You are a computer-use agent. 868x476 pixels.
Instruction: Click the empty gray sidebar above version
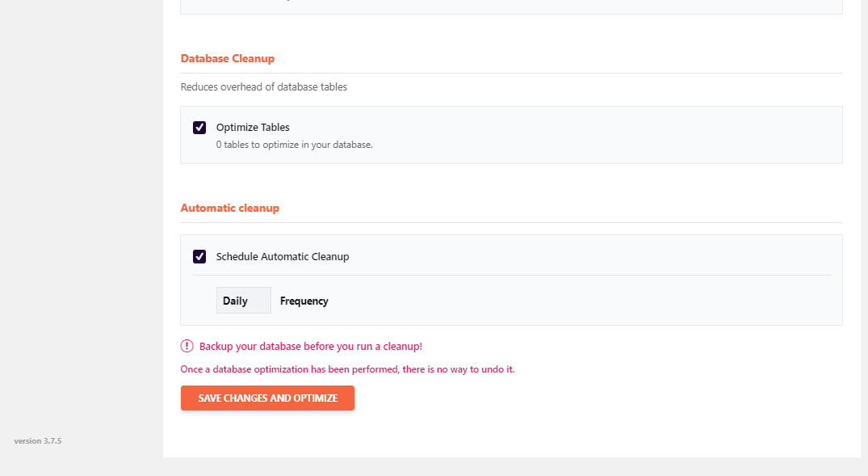81,242
